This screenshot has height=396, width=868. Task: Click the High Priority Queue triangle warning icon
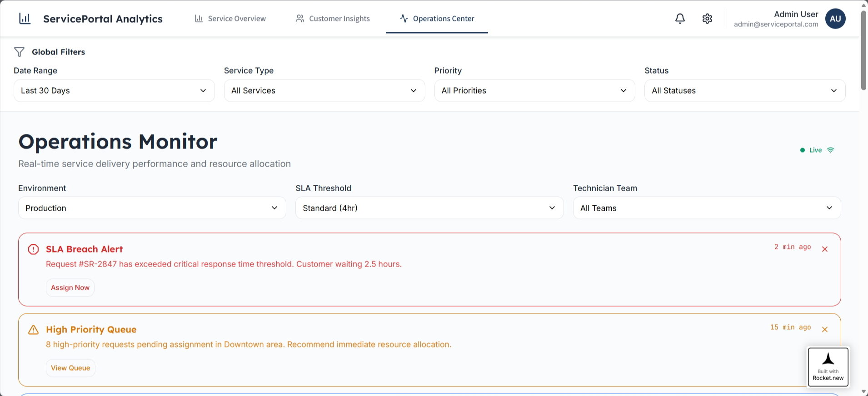pyautogui.click(x=33, y=330)
